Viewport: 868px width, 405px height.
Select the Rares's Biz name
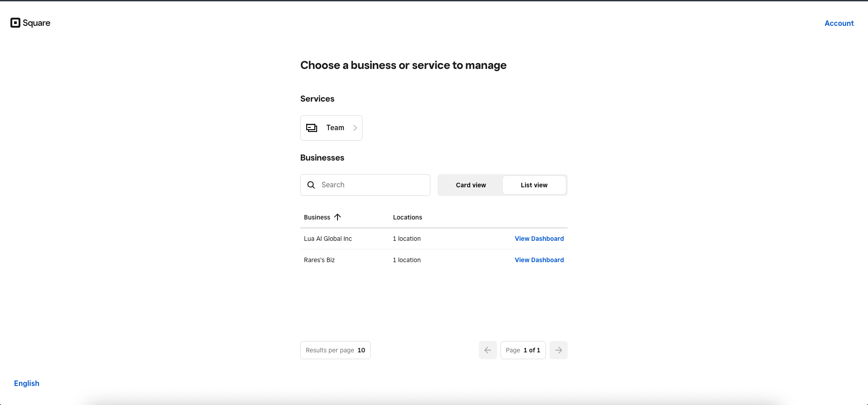tap(319, 260)
